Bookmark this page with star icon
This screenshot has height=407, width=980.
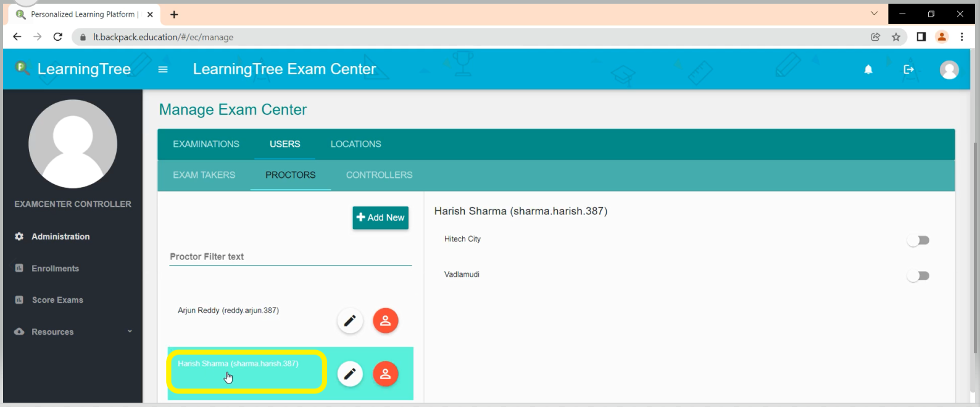896,37
